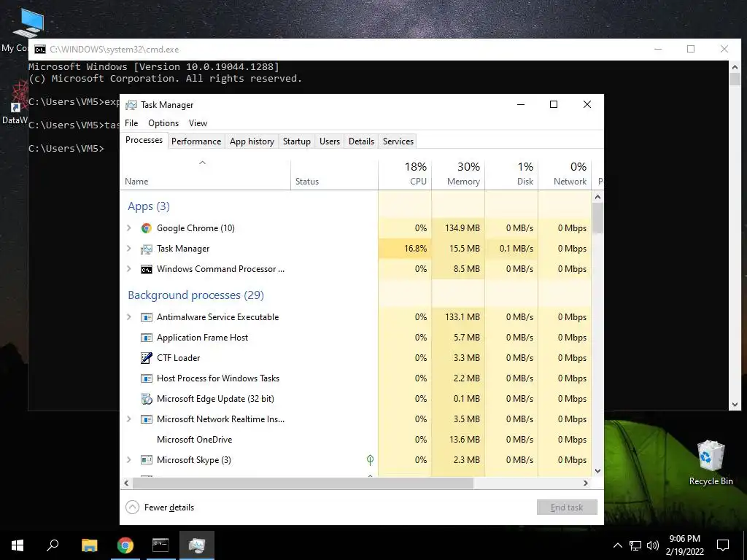Click the green leaf suspended status icon for Skype
This screenshot has width=747, height=560.
(370, 459)
